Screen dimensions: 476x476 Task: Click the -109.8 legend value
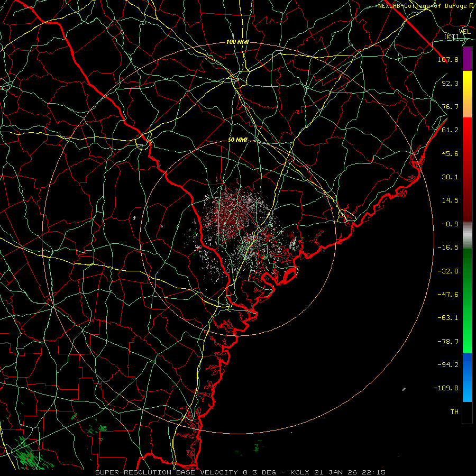click(x=446, y=388)
